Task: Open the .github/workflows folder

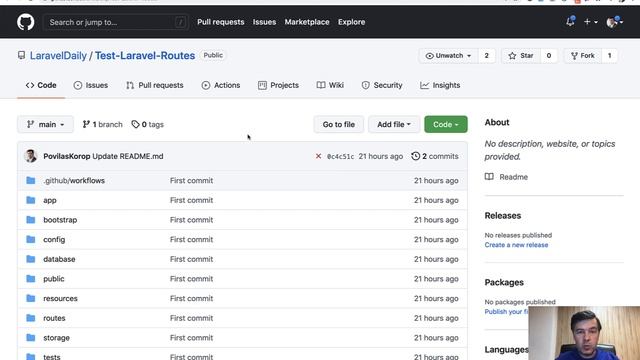Action: (74, 180)
